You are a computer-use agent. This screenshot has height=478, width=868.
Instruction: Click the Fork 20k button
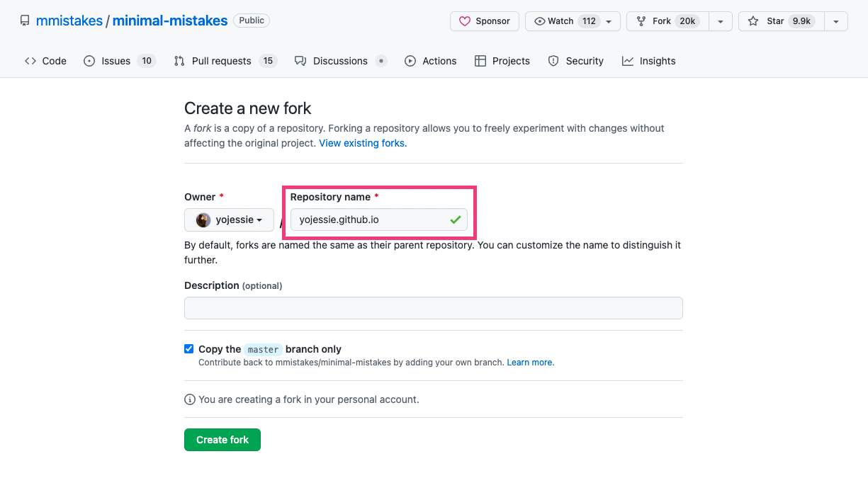667,21
